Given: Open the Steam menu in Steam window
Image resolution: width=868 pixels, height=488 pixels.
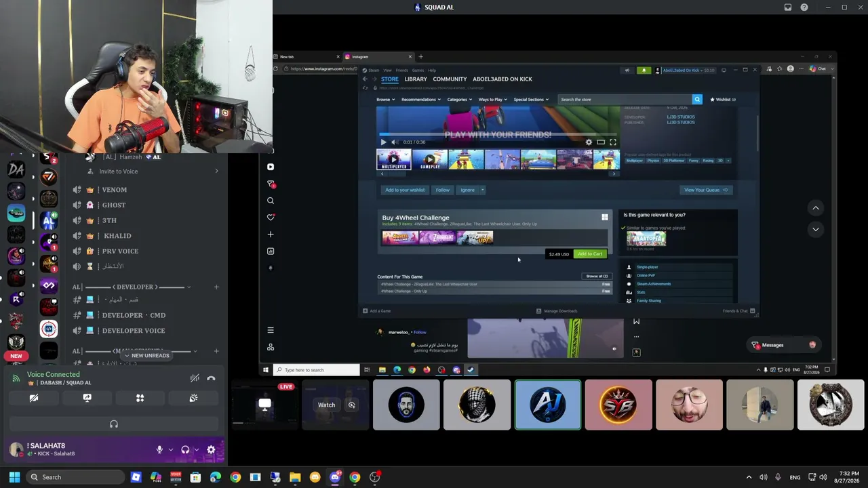Looking at the screenshot, I should pos(374,70).
